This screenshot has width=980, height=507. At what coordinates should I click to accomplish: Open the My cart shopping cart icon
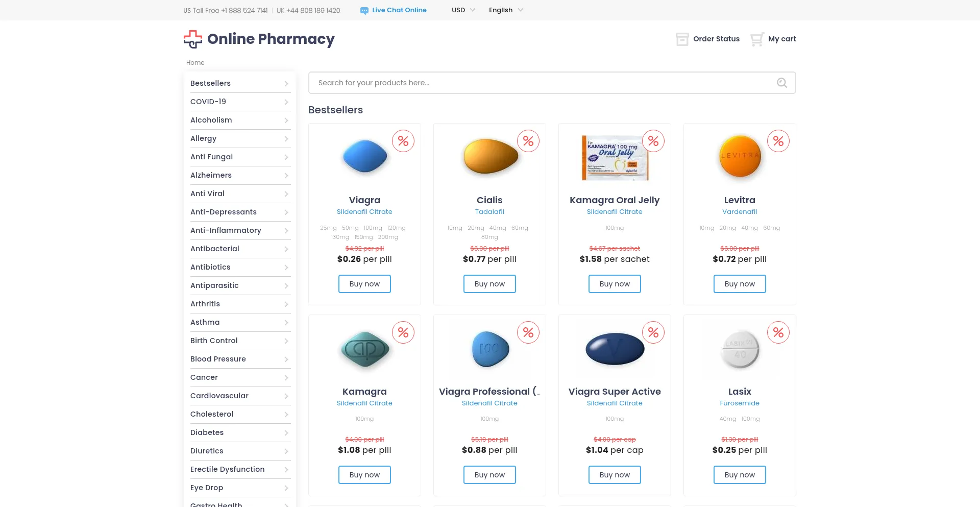[757, 39]
